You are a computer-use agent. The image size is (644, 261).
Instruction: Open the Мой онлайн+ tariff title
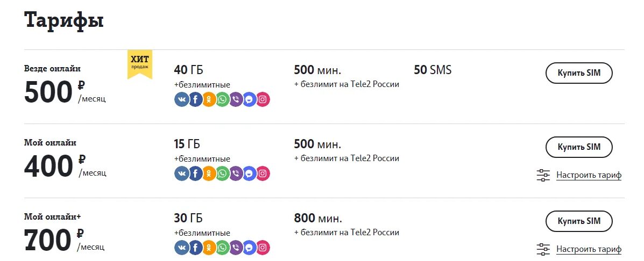click(52, 217)
